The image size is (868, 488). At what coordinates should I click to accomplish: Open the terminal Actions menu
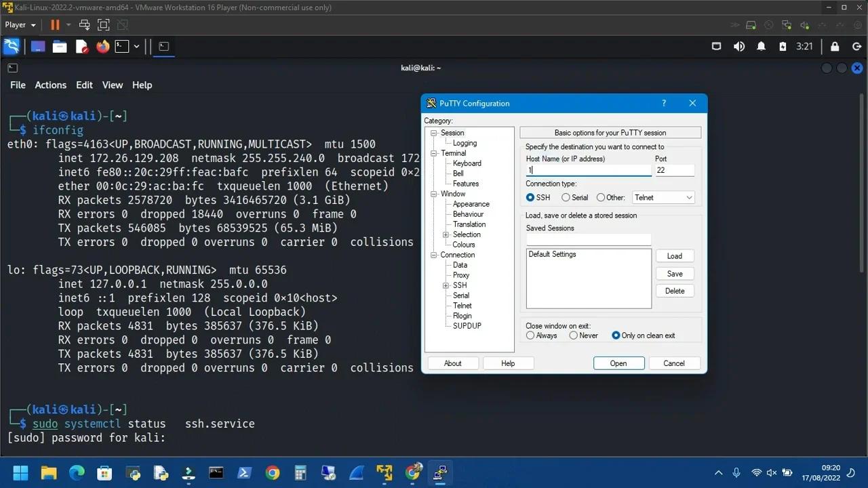click(x=51, y=85)
